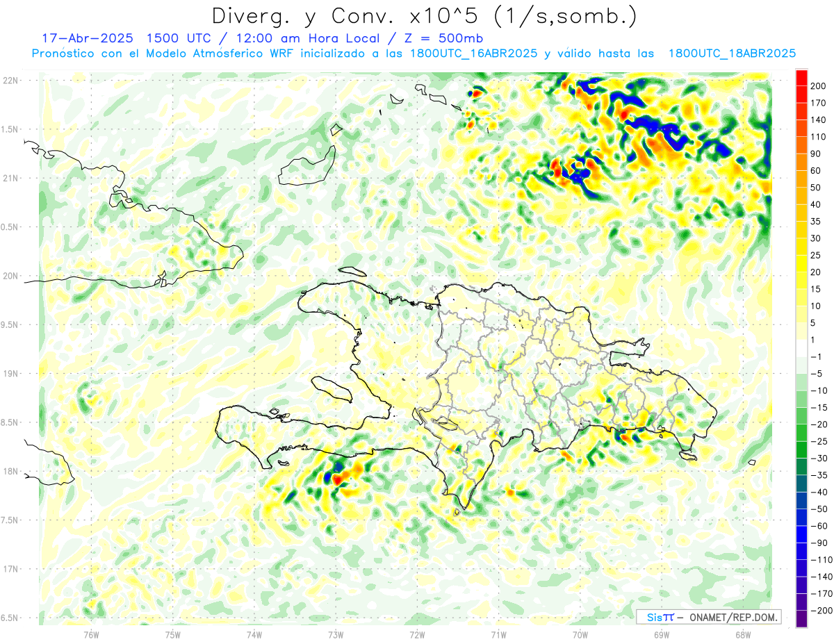Screen dimensions: 834x644
Task: Click the '73W' longitude label
Action: click(336, 635)
